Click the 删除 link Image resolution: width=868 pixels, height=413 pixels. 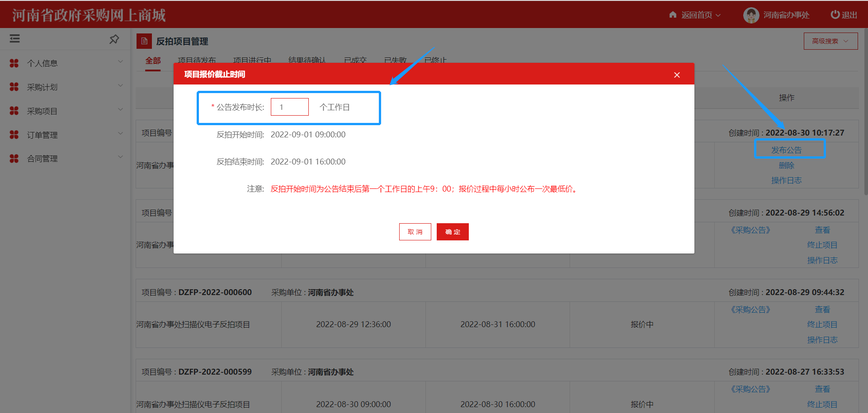point(786,165)
